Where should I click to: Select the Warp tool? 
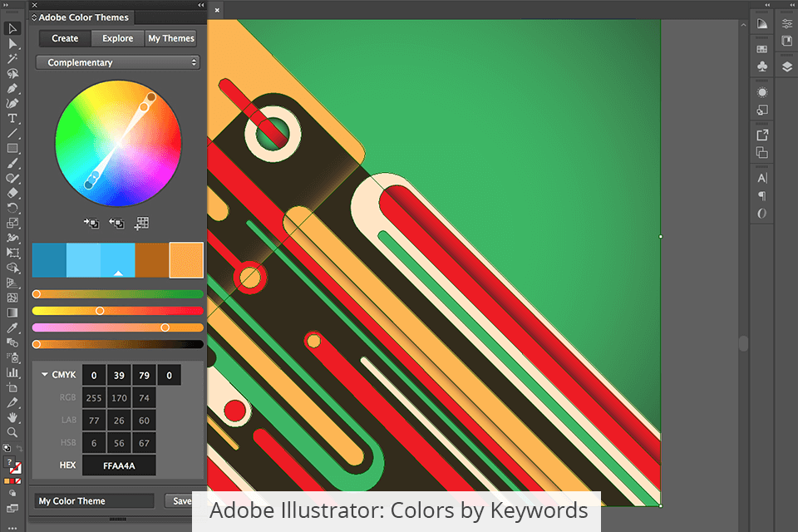[x=12, y=238]
